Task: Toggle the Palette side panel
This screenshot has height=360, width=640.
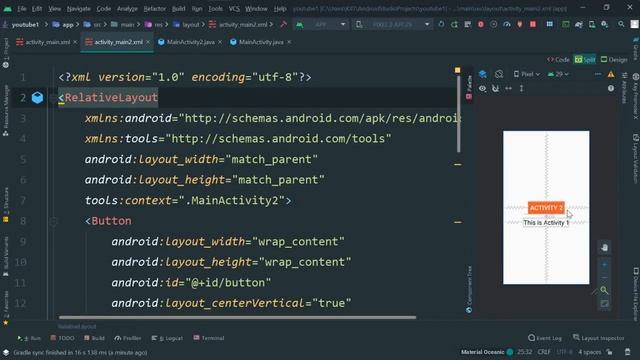Action: pyautogui.click(x=469, y=87)
